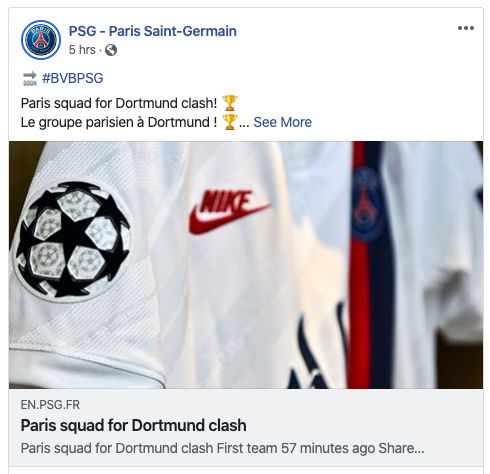Viewport: 490px width, 474px height.
Task: Click the SOON arrow emoji icon
Action: coord(30,78)
